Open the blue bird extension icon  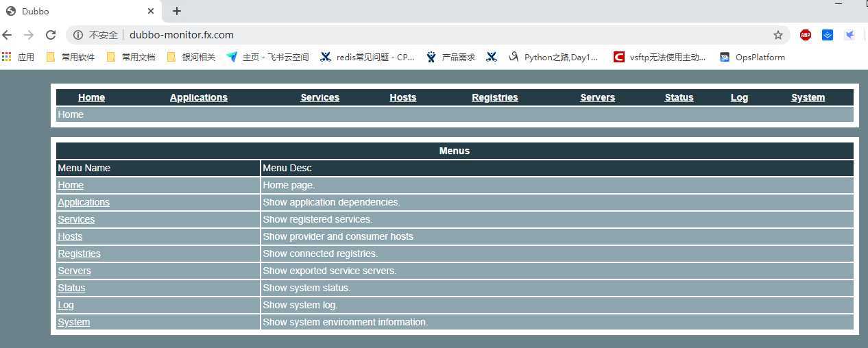coord(849,35)
